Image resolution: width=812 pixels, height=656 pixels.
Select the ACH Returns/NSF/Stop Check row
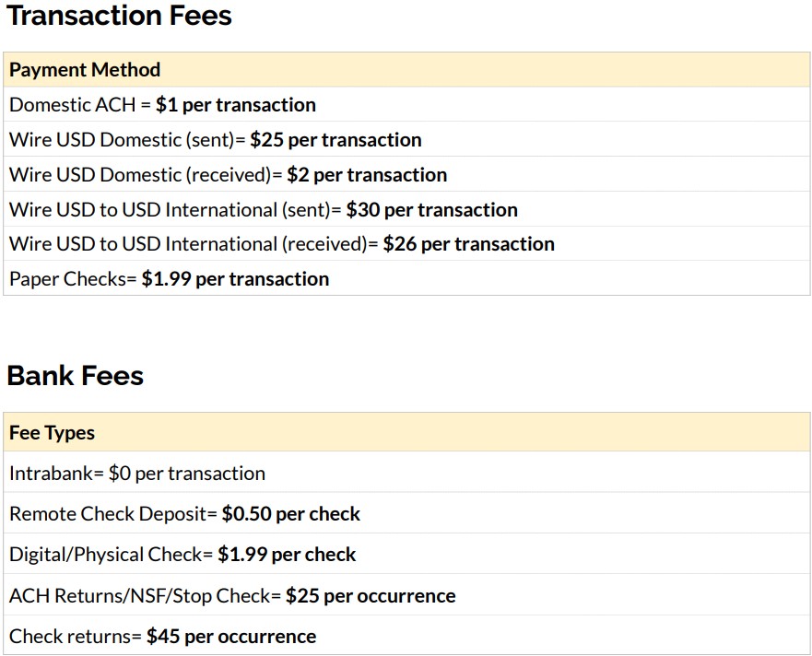coord(231,595)
